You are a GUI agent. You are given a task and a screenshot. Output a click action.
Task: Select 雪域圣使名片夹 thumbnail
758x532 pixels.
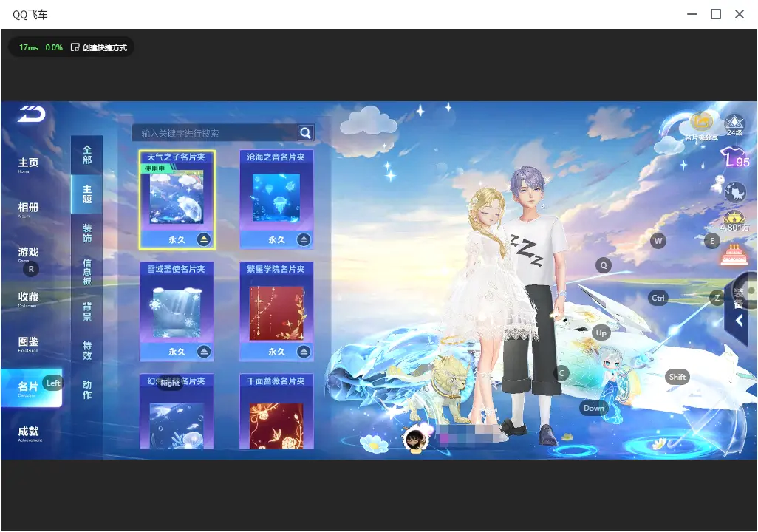coord(177,312)
